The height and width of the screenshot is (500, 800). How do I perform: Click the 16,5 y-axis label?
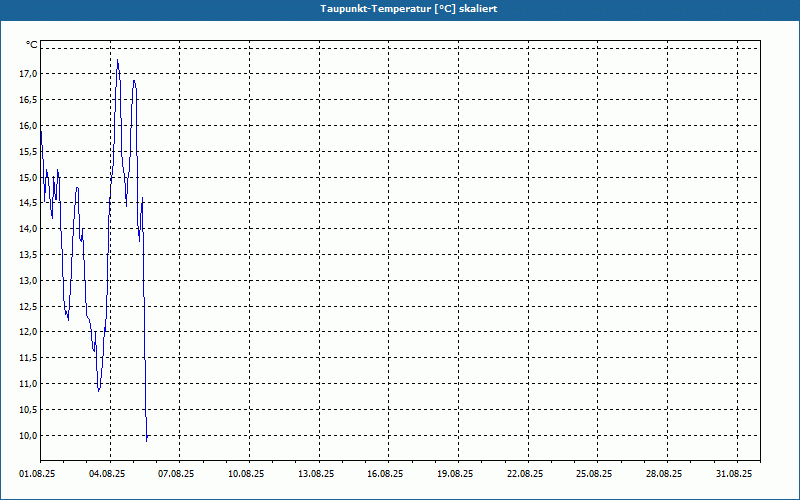pyautogui.click(x=28, y=99)
